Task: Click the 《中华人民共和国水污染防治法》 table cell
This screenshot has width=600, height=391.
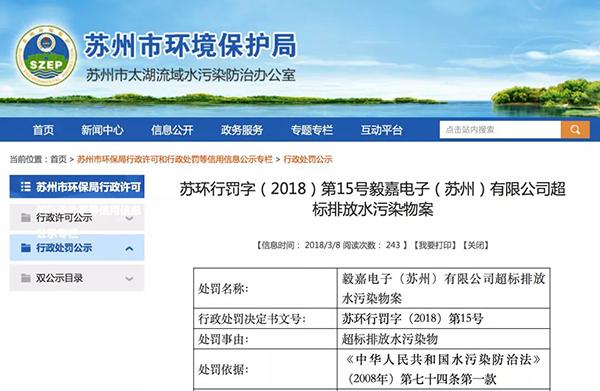Action: pos(443,369)
